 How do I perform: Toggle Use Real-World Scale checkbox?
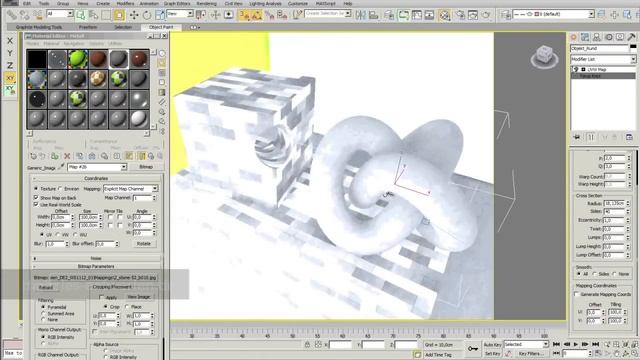point(36,204)
